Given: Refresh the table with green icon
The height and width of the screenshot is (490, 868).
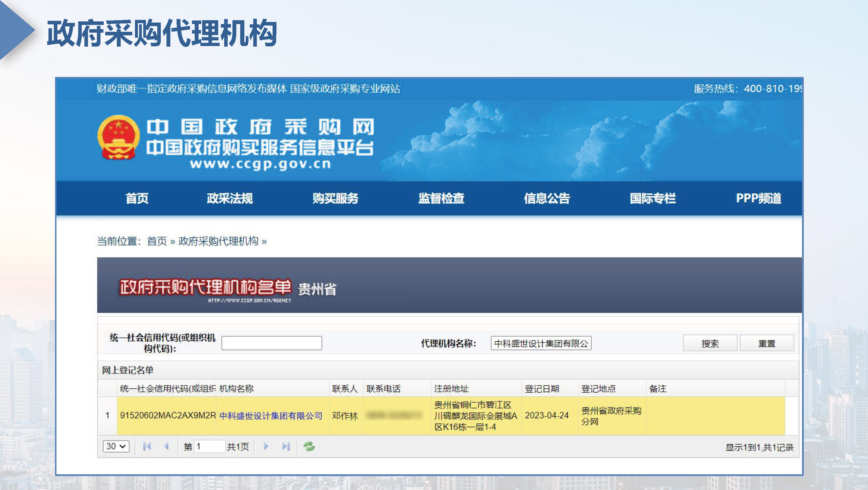Looking at the screenshot, I should pos(309,446).
